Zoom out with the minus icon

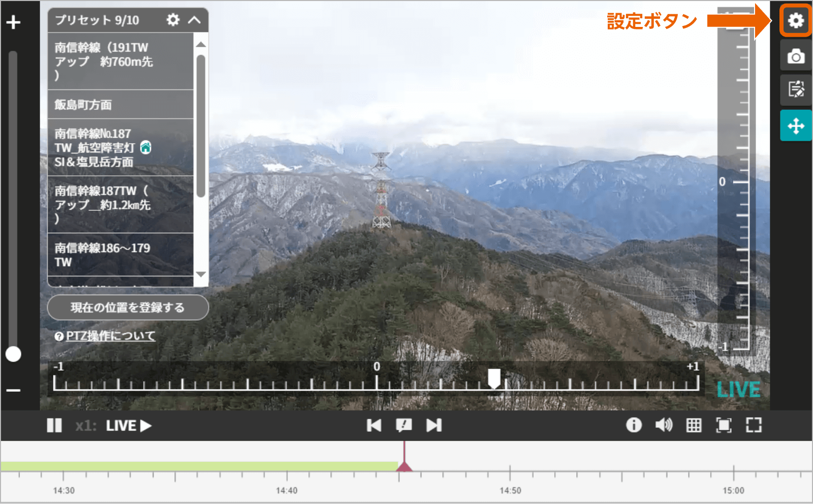(13, 390)
